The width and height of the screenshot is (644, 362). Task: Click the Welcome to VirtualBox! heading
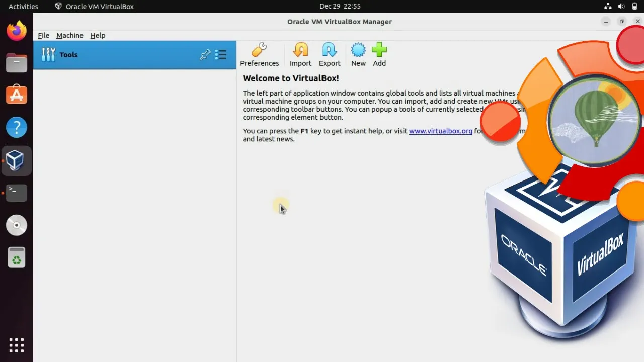pos(291,78)
